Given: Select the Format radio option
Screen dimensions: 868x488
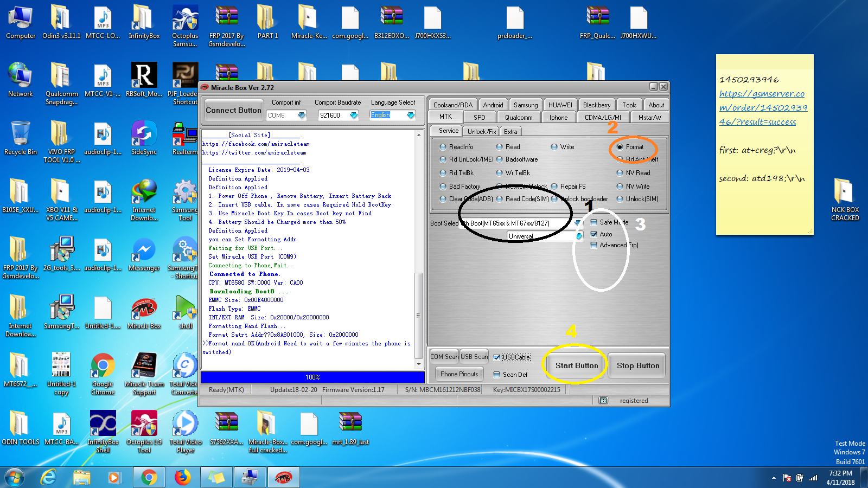Looking at the screenshot, I should click(630, 147).
